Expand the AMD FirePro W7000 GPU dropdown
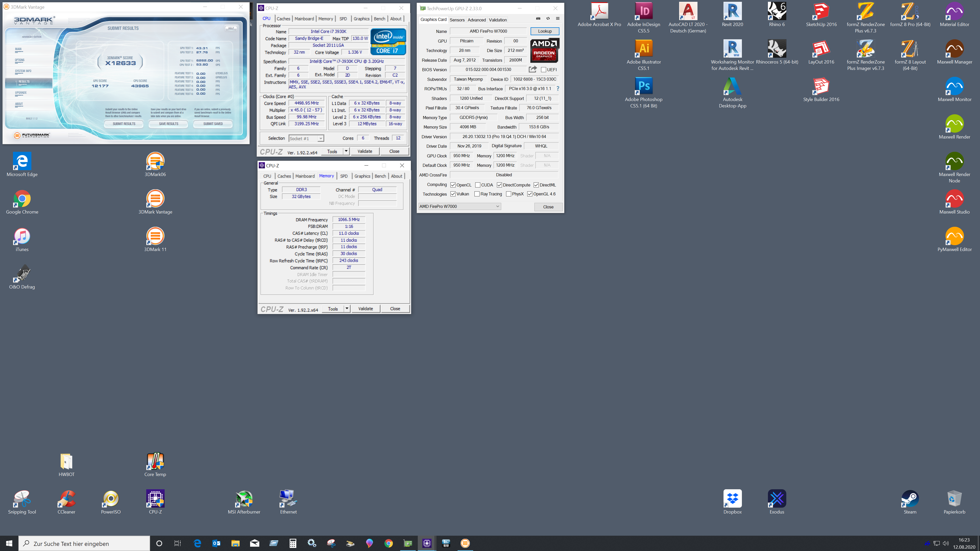Image resolution: width=980 pixels, height=551 pixels. tap(460, 206)
